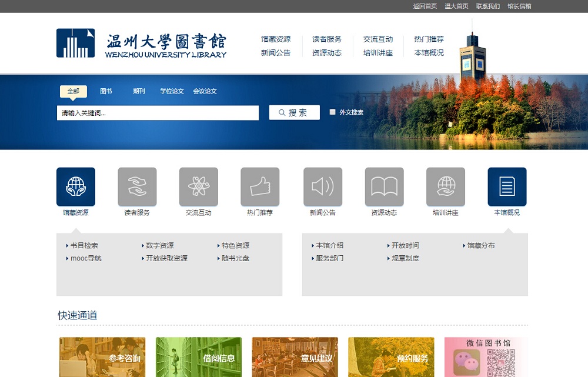
Task: Select the 学位论文 search tab
Action: (x=172, y=91)
